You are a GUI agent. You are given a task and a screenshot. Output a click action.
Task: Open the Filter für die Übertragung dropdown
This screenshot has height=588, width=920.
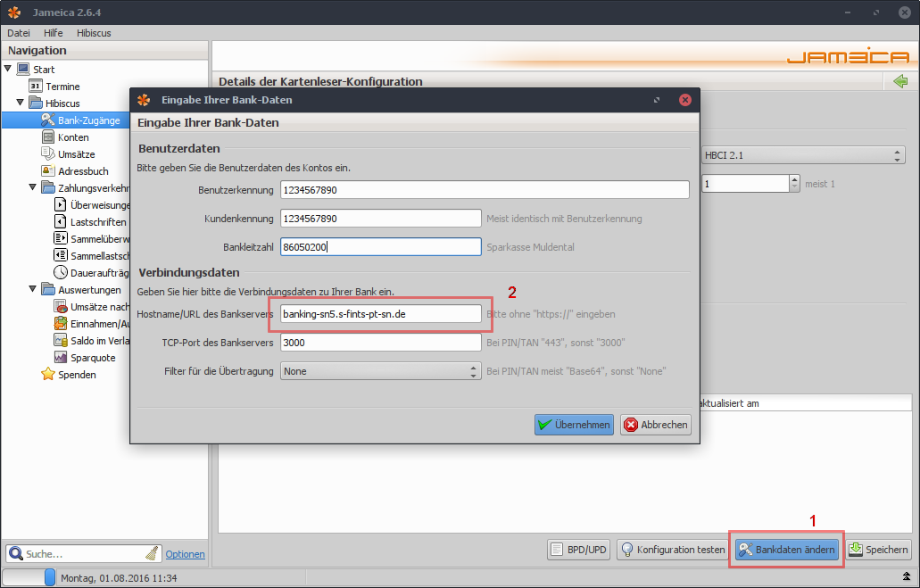(x=381, y=371)
